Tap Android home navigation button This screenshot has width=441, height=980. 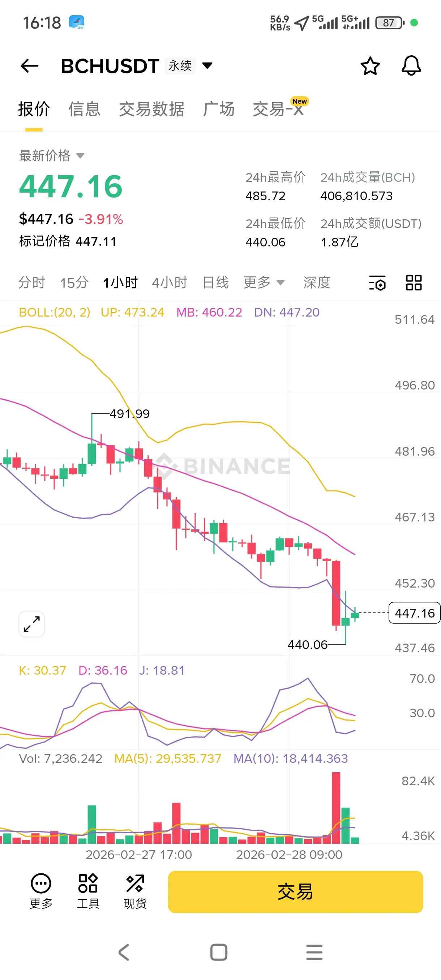click(x=219, y=952)
